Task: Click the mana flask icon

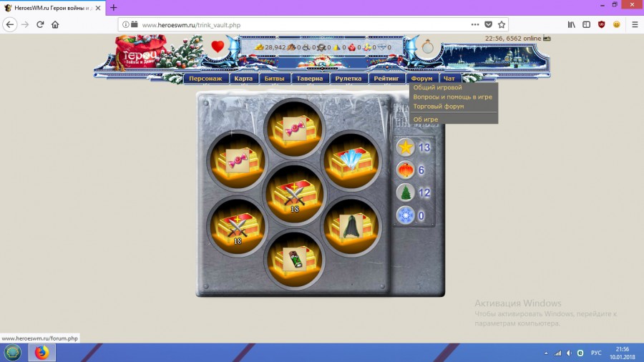Action: coord(428,47)
